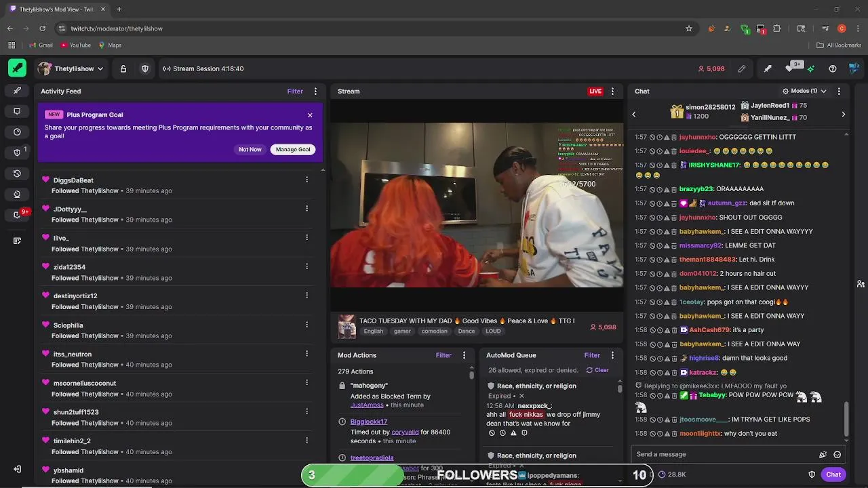Ban user jayhunnxho on OGGGGGG message

(x=652, y=137)
